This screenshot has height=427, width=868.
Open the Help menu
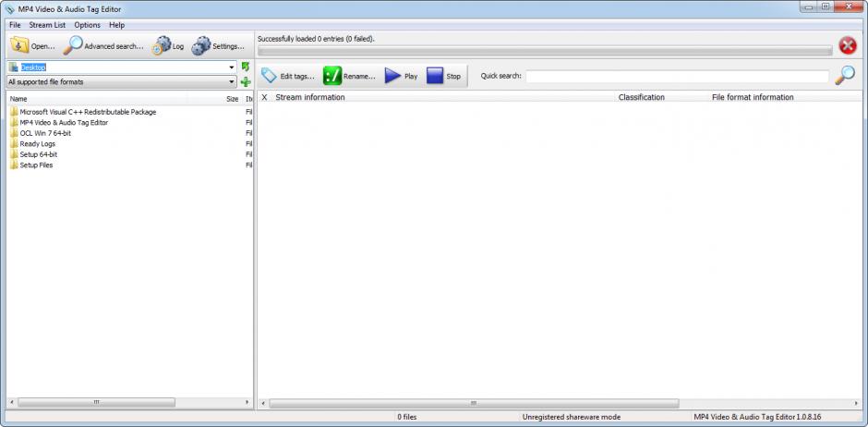pyautogui.click(x=116, y=25)
